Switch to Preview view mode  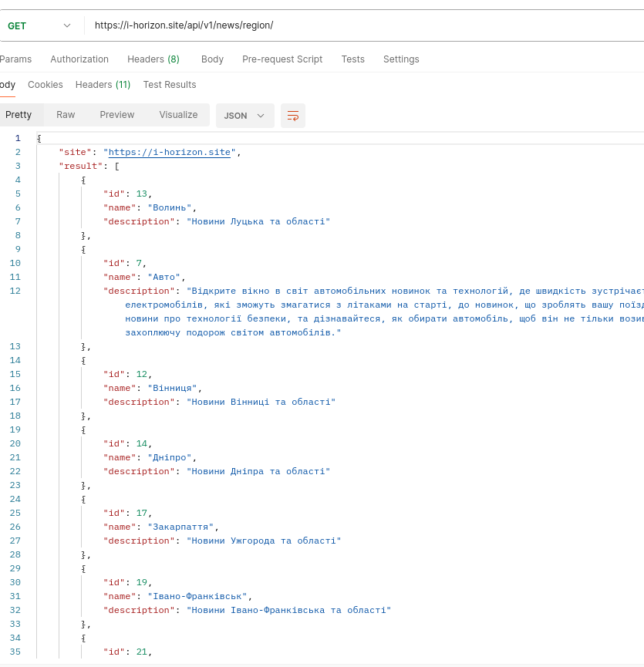(x=117, y=115)
